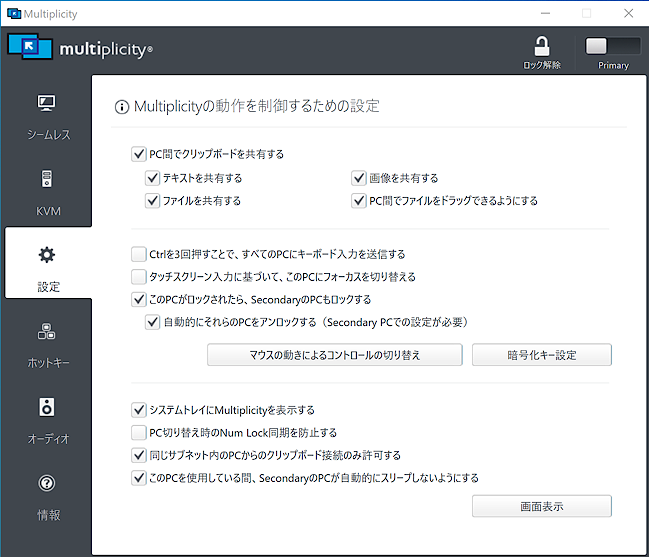
Task: Click the multiplicity logo in header
Action: click(80, 47)
